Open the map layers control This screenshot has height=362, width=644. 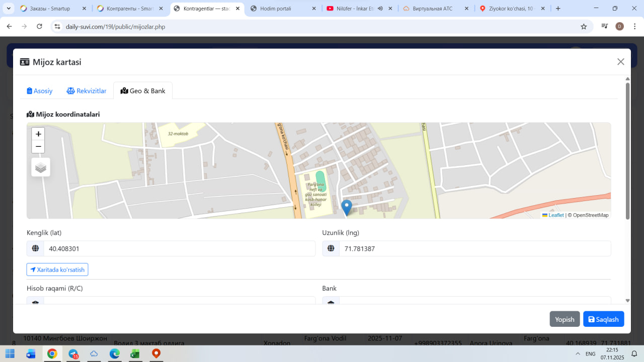point(41,167)
